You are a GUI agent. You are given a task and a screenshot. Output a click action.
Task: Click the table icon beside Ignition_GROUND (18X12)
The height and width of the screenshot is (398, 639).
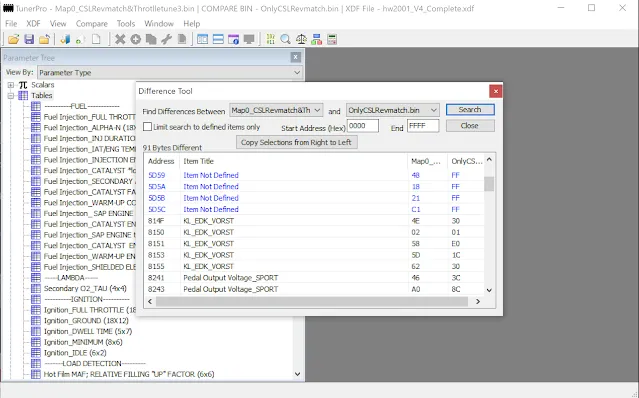pyautogui.click(x=36, y=321)
